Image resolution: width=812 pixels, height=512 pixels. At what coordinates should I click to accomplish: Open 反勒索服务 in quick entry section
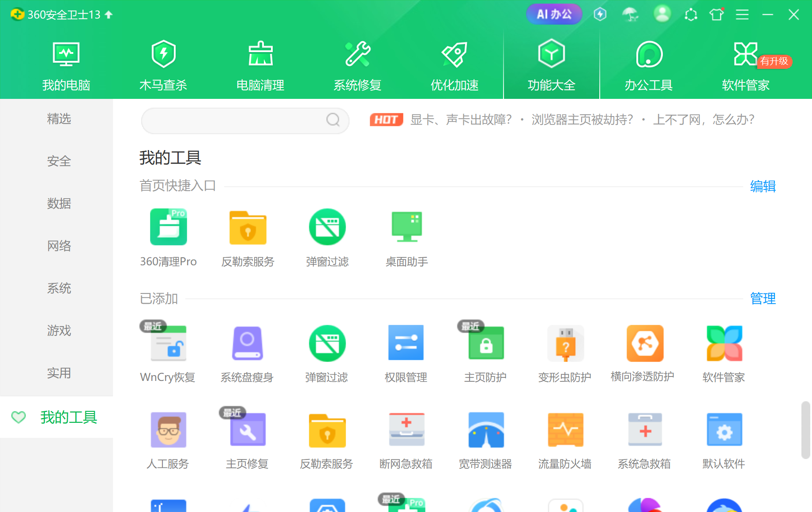point(248,227)
